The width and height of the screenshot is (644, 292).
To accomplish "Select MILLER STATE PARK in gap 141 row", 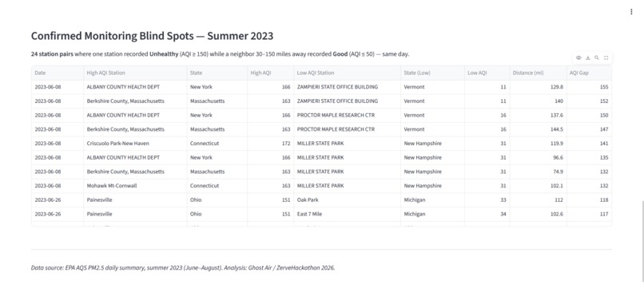I will point(347,144).
